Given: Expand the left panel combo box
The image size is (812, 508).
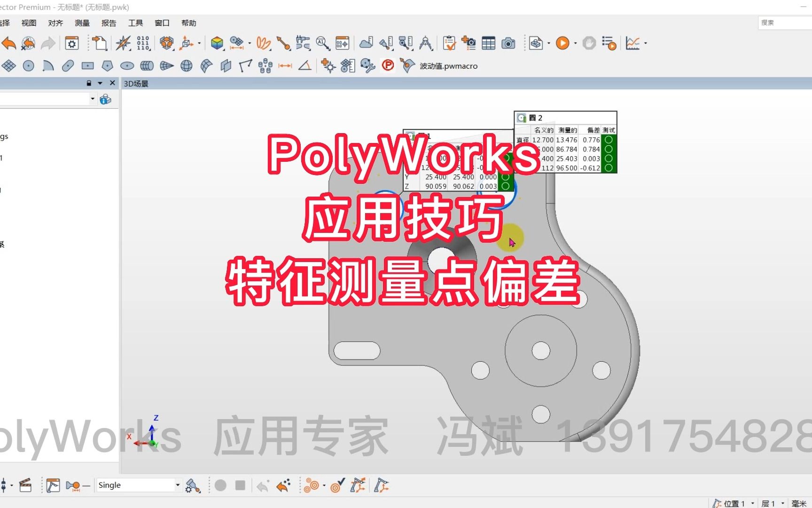Looking at the screenshot, I should pyautogui.click(x=93, y=99).
